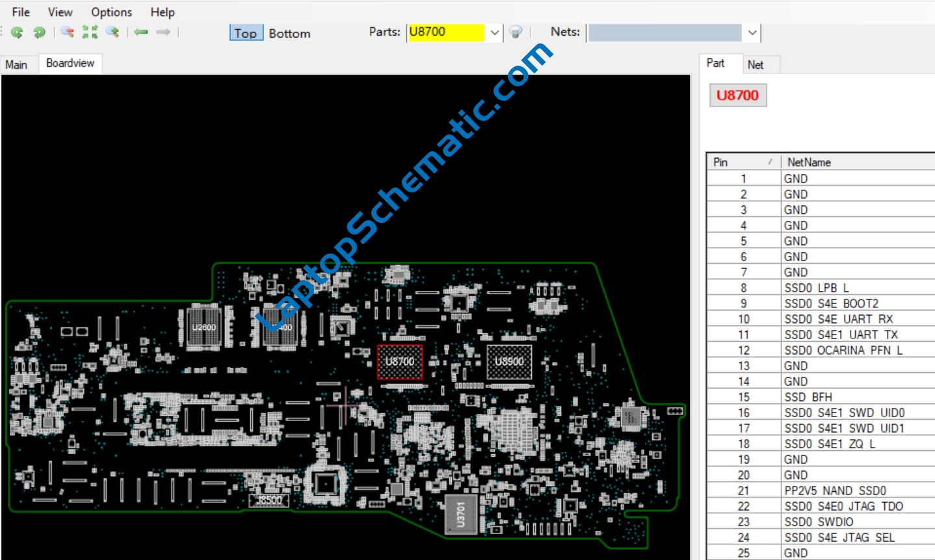Select the U8700 chip on the board
This screenshot has width=935, height=560.
point(400,362)
